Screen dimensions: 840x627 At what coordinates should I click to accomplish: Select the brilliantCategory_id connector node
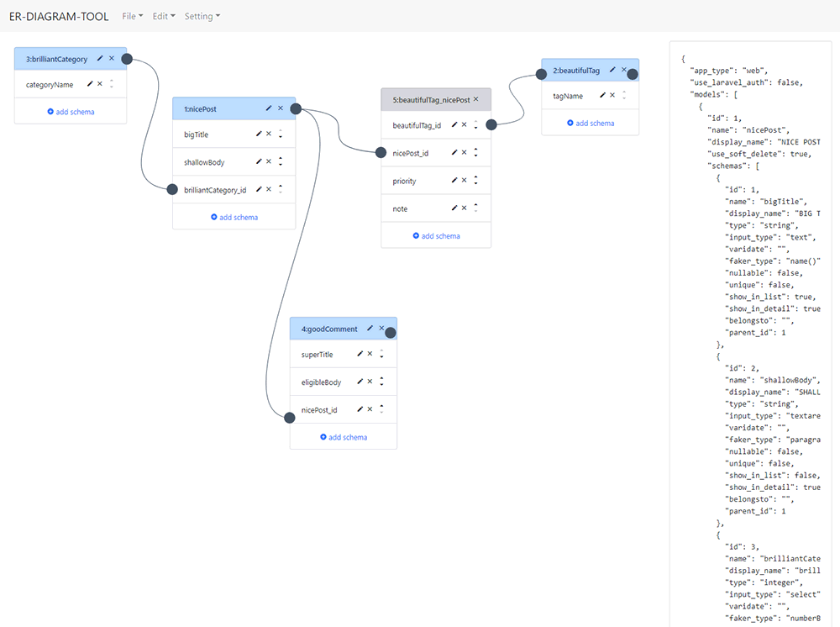point(172,189)
